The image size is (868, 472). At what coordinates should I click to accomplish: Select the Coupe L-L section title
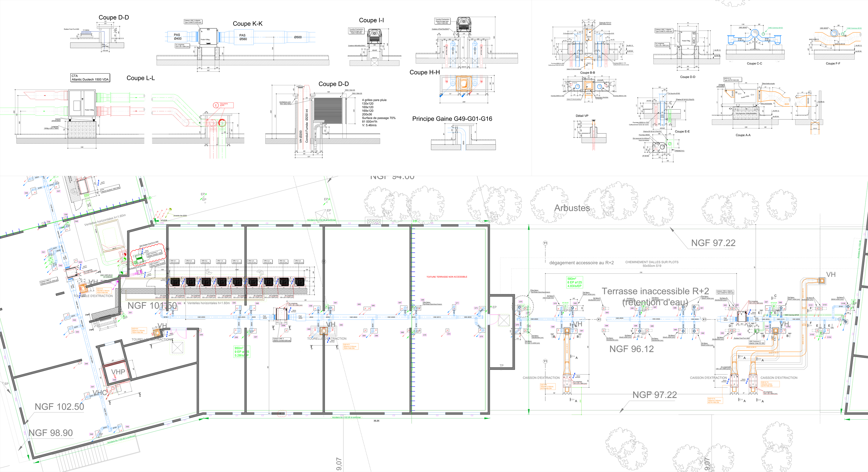point(141,78)
